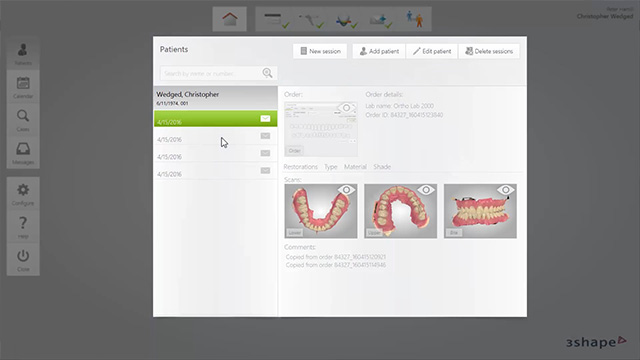Toggle eye icon on Bite scan
Image resolution: width=640 pixels, height=360 pixels.
505,190
